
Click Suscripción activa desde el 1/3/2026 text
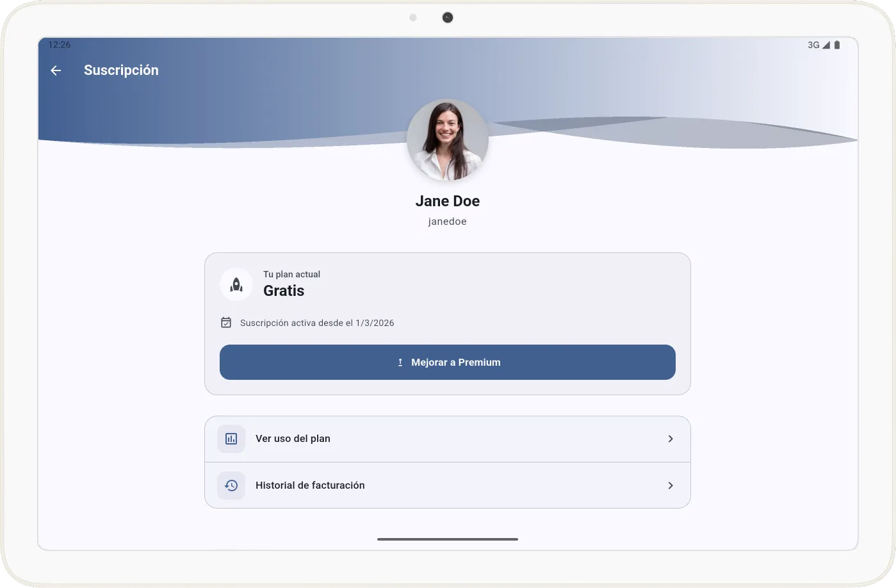tap(317, 323)
